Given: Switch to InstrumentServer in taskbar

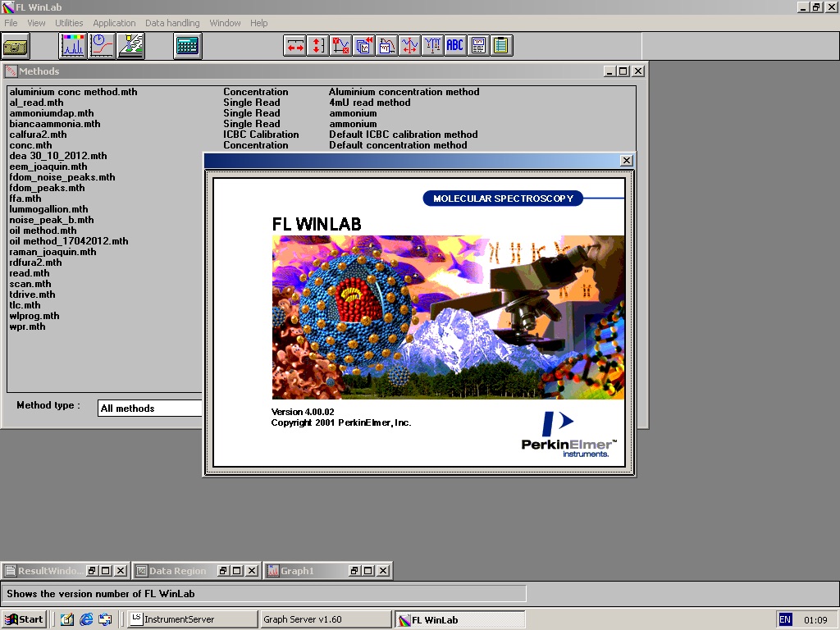Looking at the screenshot, I should [193, 619].
